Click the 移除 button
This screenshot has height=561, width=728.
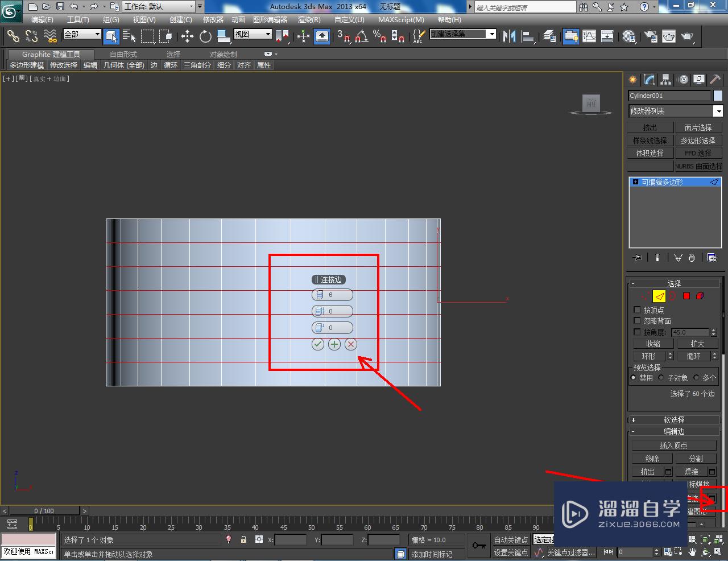[652, 459]
